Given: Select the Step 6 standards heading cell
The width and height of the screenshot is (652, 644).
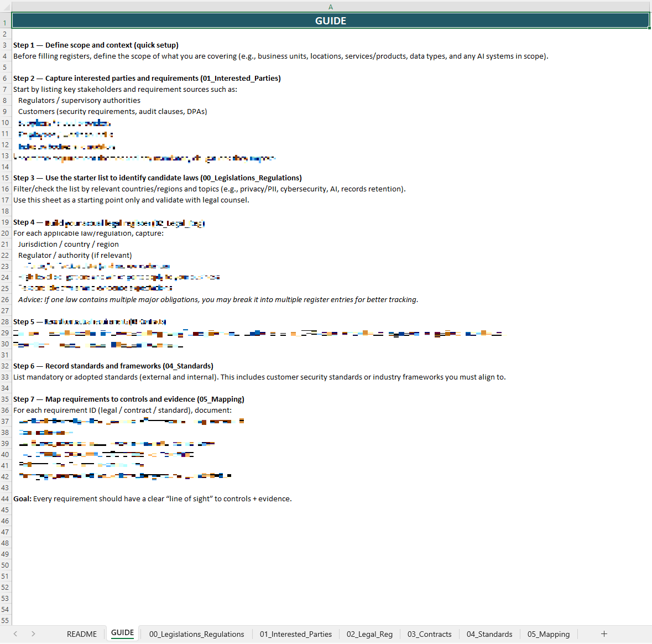Looking at the screenshot, I should pyautogui.click(x=113, y=366).
